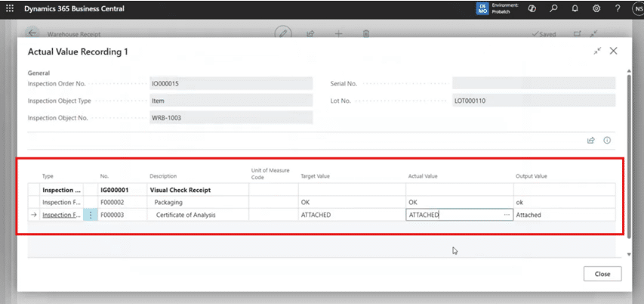Click the Inspection F... type link in row F000003
Image resolution: width=644 pixels, height=304 pixels.
(61, 215)
